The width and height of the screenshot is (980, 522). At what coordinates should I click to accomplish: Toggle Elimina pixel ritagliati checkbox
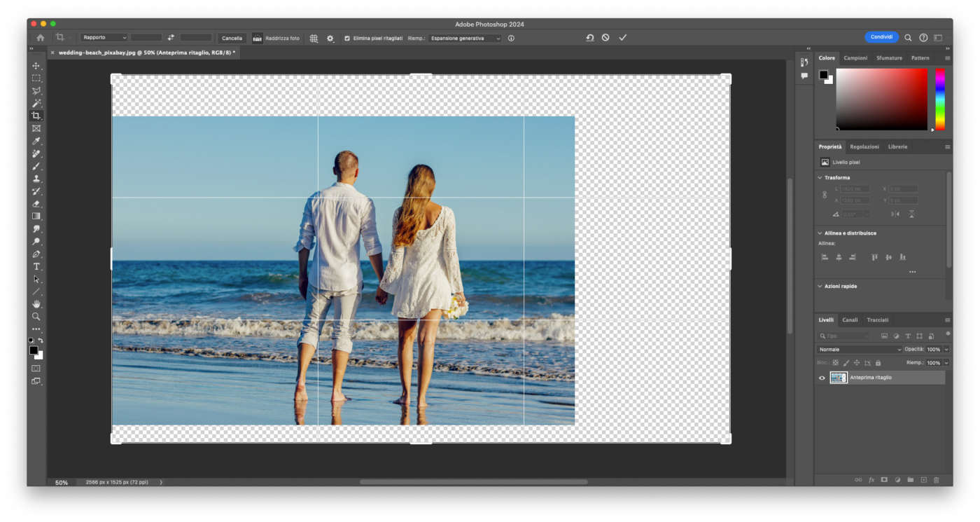pyautogui.click(x=347, y=38)
